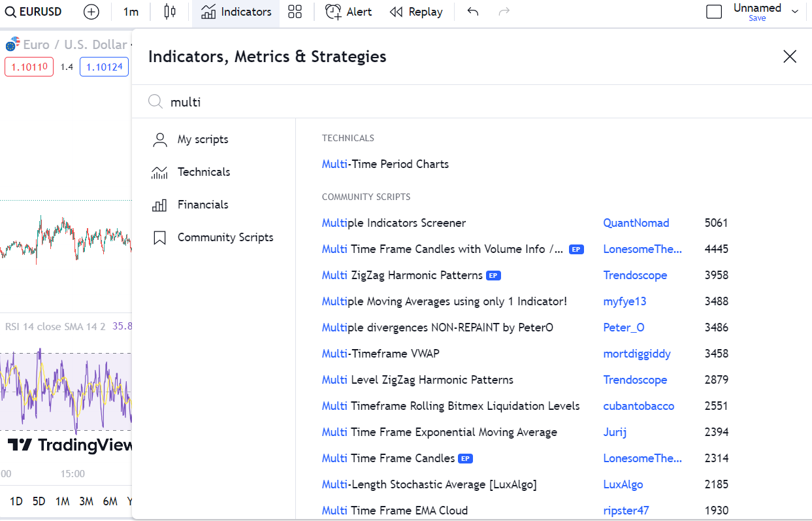Viewport: 812px width, 521px height.
Task: Open mortdiggiddy author profile
Action: (637, 354)
